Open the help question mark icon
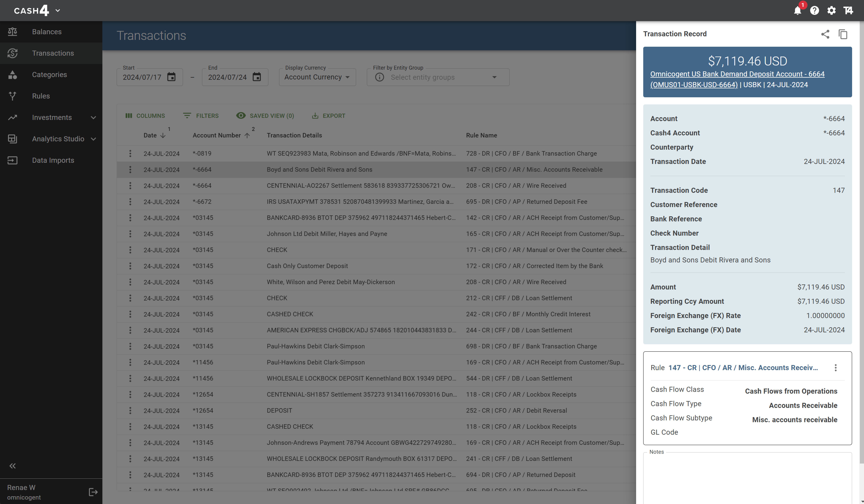 point(814,11)
